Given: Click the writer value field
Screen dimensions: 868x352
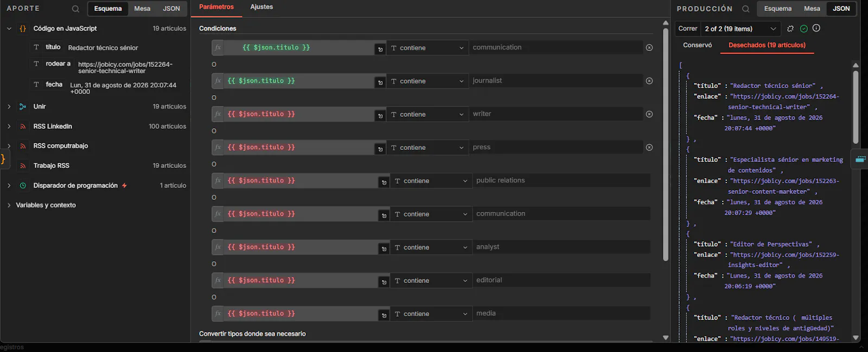Looking at the screenshot, I should (x=556, y=114).
